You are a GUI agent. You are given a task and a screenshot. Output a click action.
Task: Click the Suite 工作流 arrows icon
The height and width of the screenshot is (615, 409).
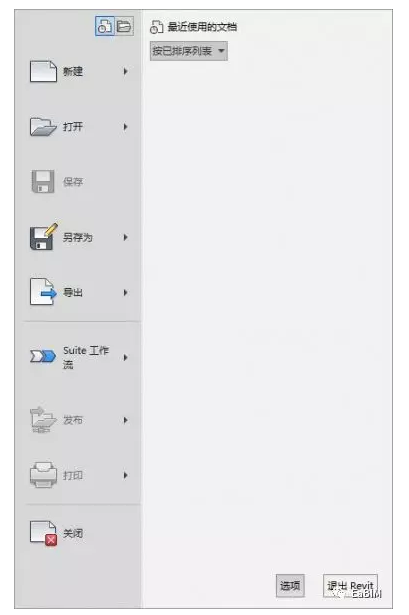43,357
